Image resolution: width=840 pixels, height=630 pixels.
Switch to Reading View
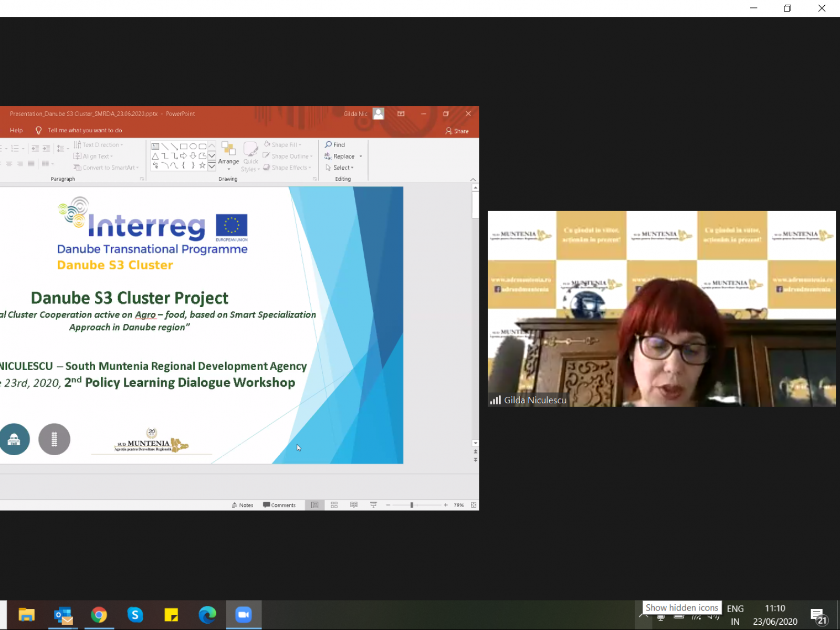click(x=354, y=505)
